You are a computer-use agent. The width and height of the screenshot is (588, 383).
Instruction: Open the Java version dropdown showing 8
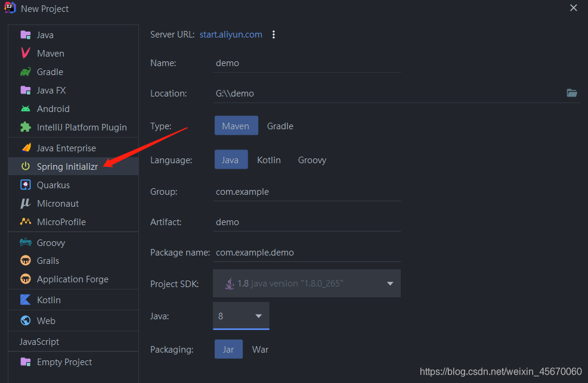(241, 316)
